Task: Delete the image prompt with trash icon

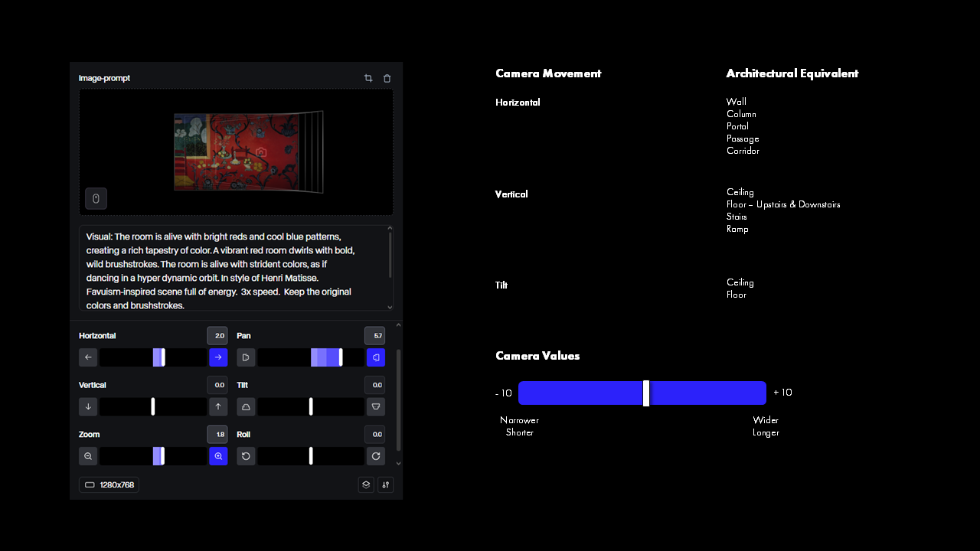Action: pyautogui.click(x=387, y=78)
